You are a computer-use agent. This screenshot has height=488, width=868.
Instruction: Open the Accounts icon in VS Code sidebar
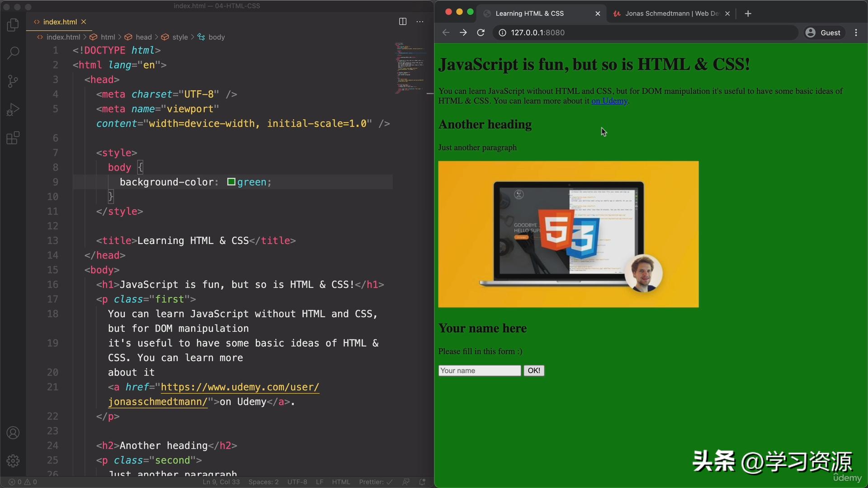coord(13,433)
